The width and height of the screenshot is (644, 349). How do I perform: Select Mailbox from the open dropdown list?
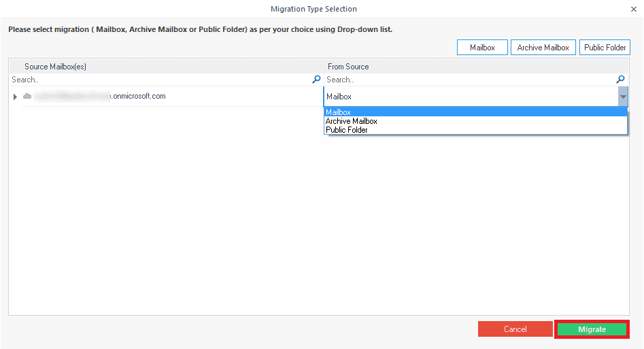(339, 112)
